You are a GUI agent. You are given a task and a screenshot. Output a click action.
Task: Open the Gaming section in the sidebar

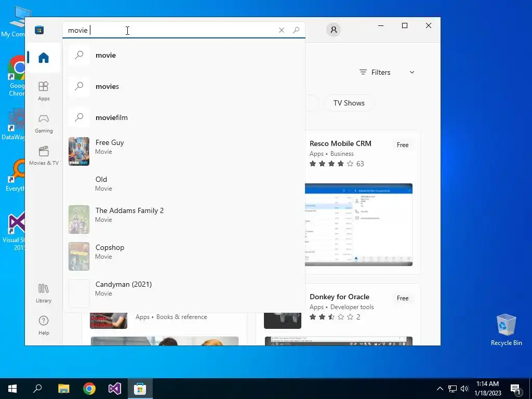point(44,124)
